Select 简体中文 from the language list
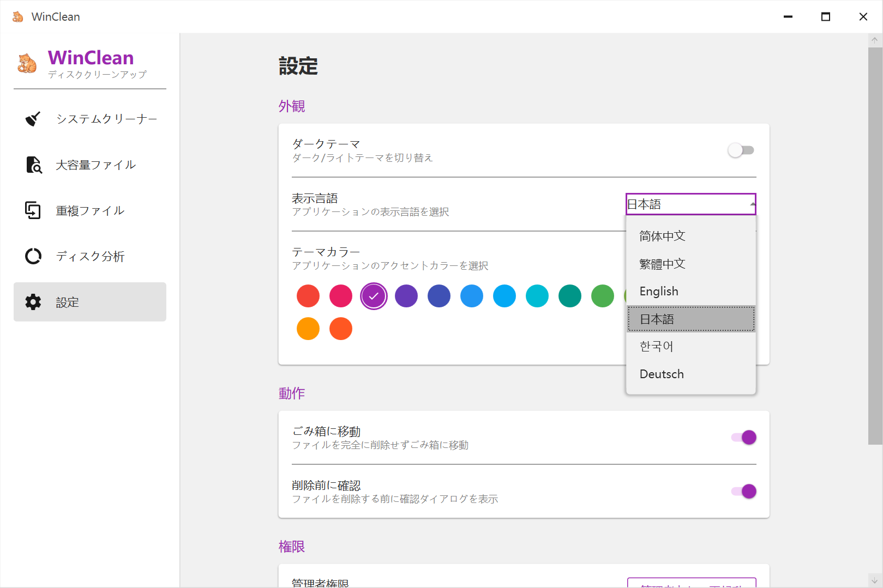The image size is (883, 588). point(662,237)
